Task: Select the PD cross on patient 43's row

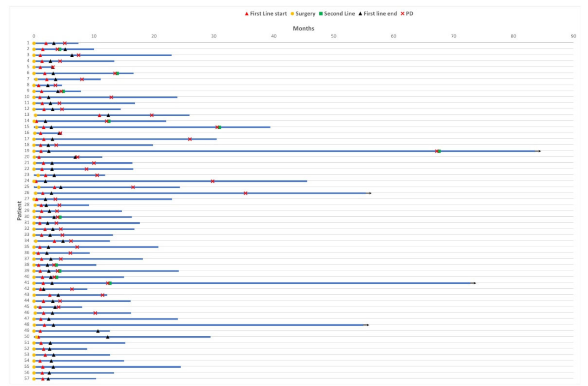Action: click(x=103, y=295)
